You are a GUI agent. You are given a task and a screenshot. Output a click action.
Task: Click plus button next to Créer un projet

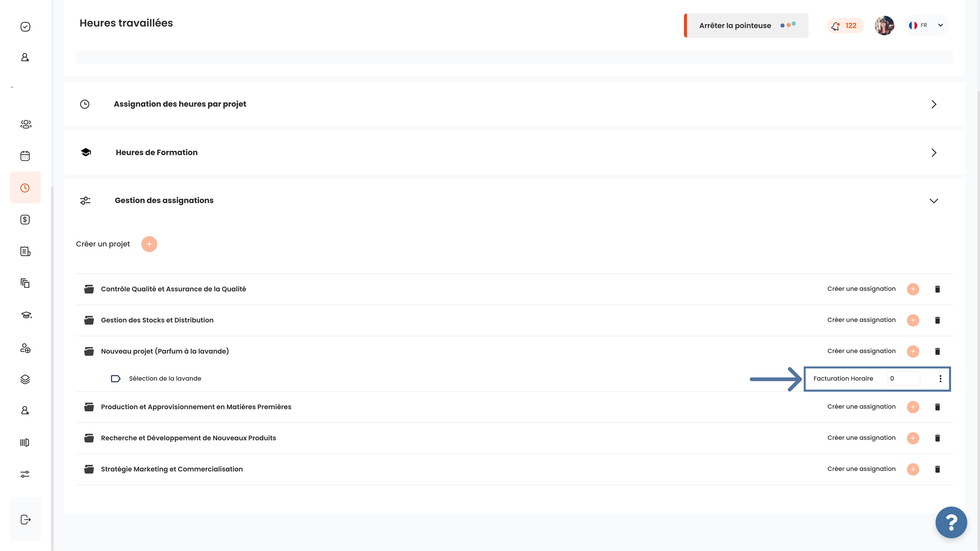149,244
